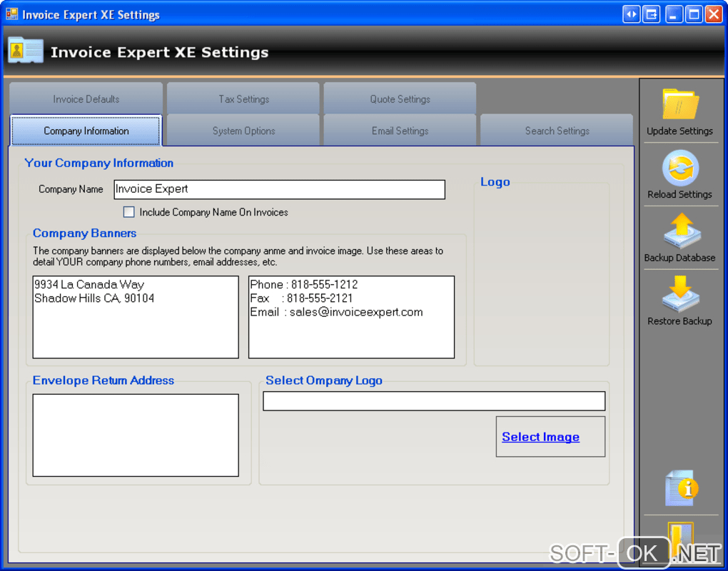Click the company logo path field
Image resolution: width=728 pixels, height=571 pixels.
point(434,401)
